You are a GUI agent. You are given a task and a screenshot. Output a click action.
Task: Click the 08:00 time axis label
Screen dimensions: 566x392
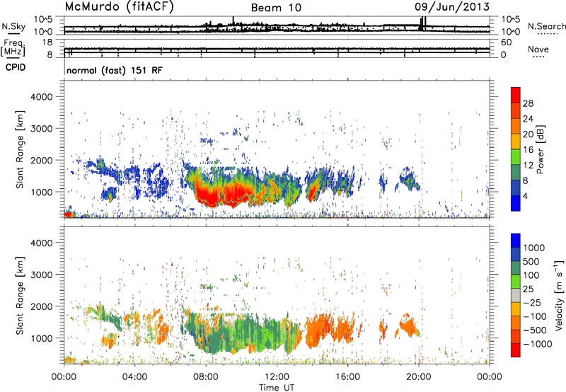click(x=206, y=376)
